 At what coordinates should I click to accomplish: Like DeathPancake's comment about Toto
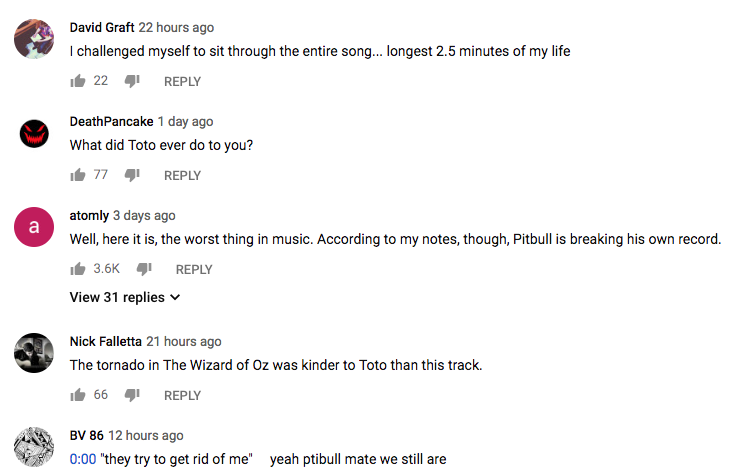click(x=78, y=175)
